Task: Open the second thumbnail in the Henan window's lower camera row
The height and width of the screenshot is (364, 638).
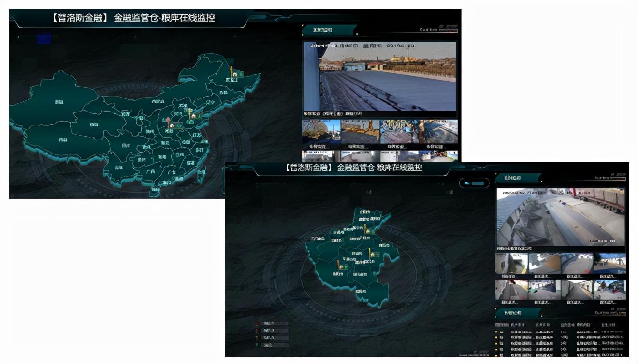Action: point(544,290)
